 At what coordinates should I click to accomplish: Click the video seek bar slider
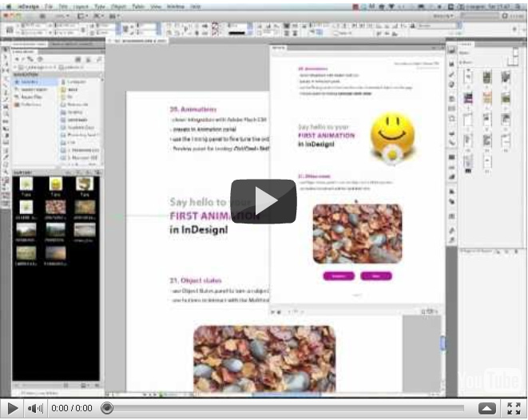(x=107, y=408)
